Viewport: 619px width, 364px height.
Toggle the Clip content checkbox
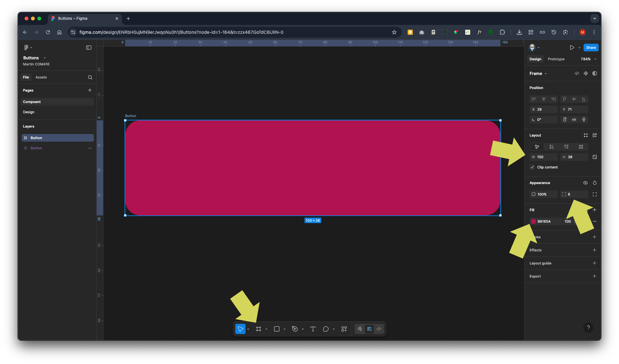click(532, 167)
